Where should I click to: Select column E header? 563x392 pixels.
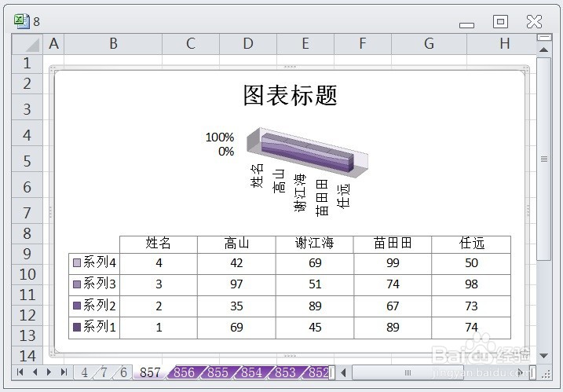pos(305,44)
